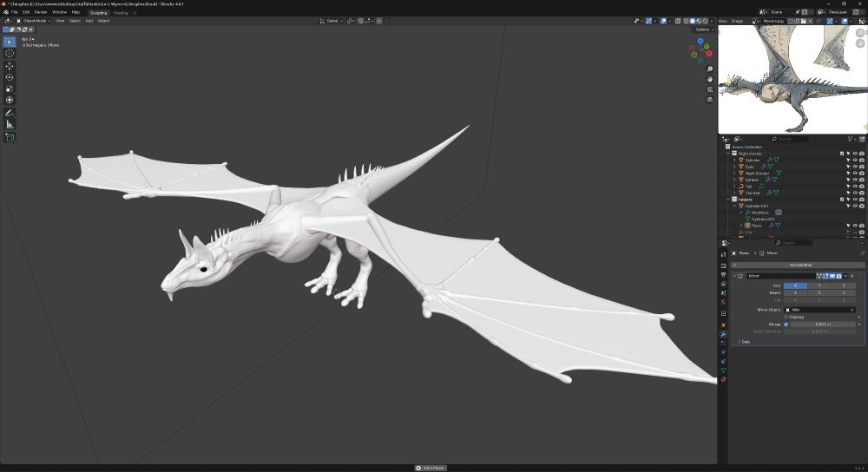Open the Output properties tab
Image resolution: width=868 pixels, height=472 pixels.
click(723, 275)
